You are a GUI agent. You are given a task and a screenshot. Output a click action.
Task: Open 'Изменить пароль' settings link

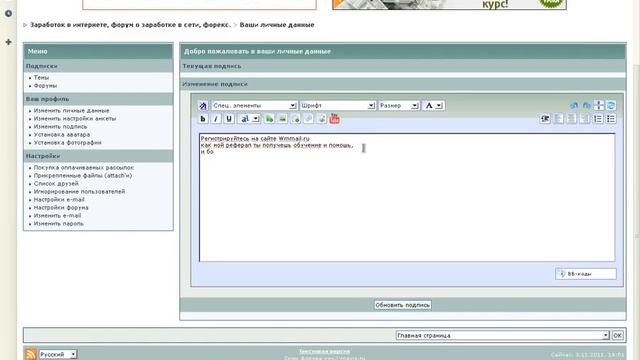click(58, 224)
